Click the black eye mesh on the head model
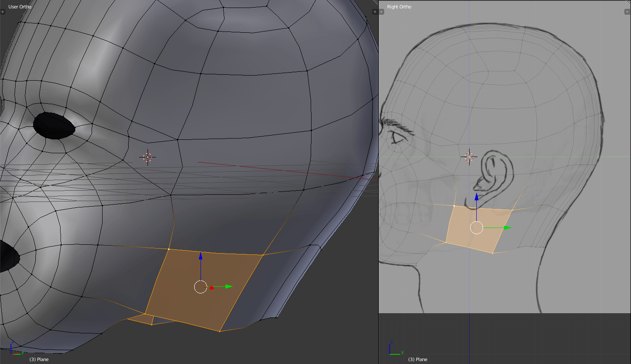The width and height of the screenshot is (631, 364). coord(54,126)
